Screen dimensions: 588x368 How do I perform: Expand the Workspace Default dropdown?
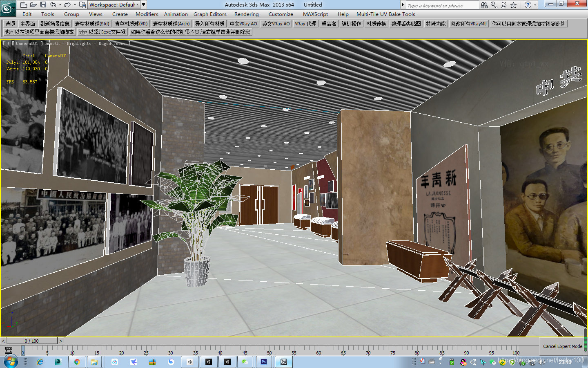[137, 5]
